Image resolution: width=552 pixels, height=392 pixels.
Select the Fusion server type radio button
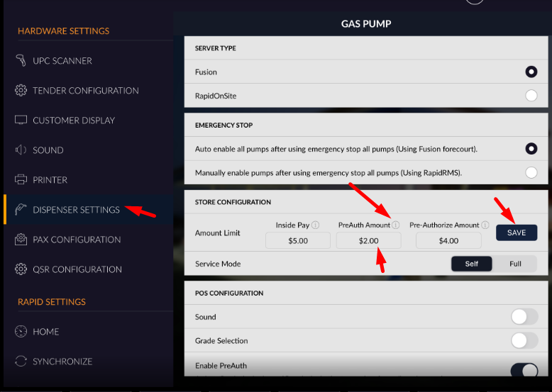pos(531,72)
